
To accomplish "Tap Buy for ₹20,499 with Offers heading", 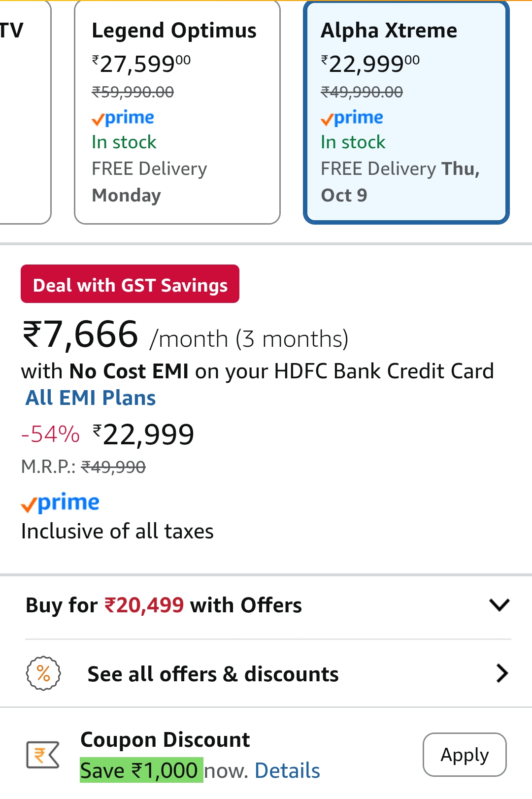I will [x=164, y=605].
